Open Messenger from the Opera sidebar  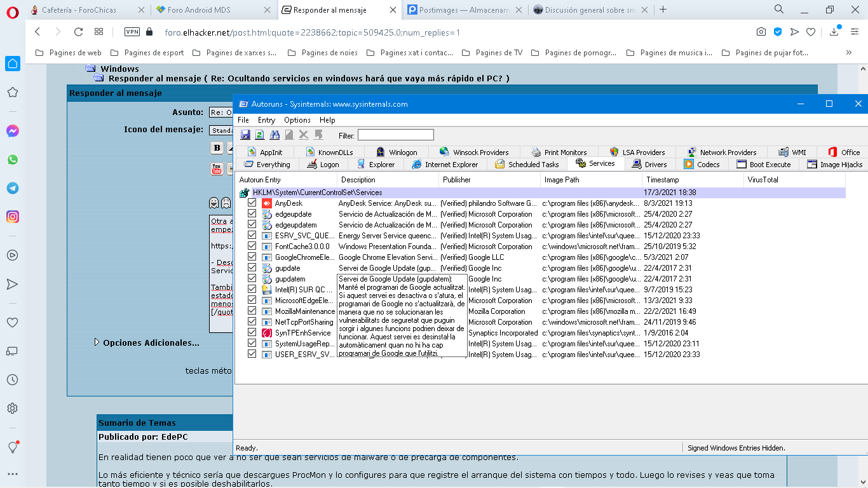pyautogui.click(x=12, y=131)
